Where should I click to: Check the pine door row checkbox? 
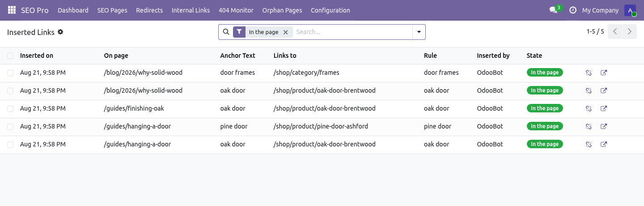click(x=10, y=126)
